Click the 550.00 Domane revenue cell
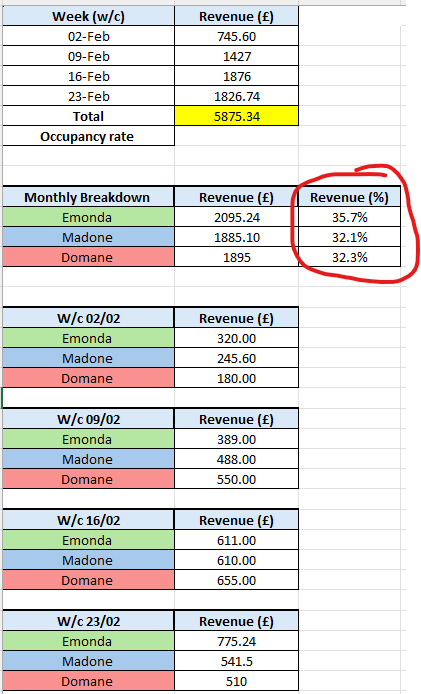This screenshot has width=421, height=694. click(x=236, y=479)
